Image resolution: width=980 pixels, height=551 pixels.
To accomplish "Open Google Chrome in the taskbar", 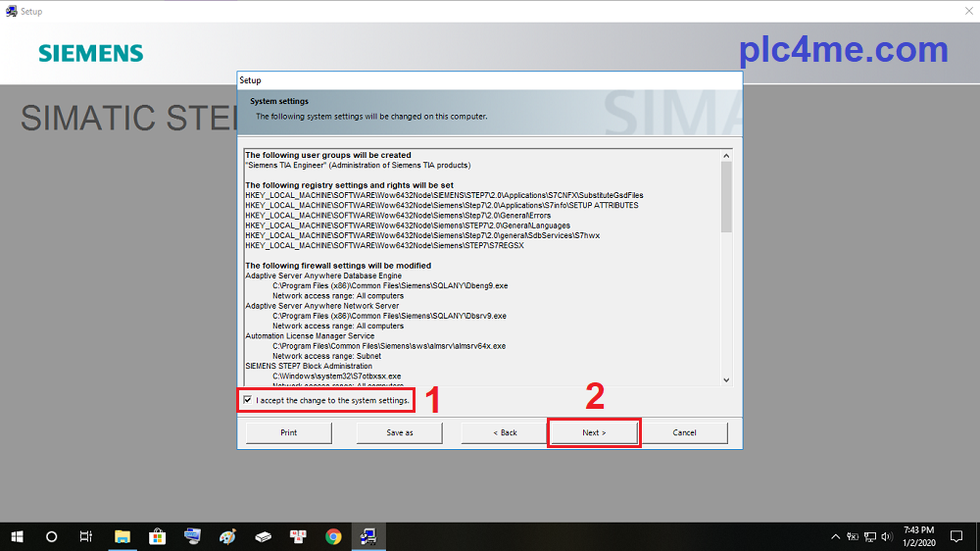I will pyautogui.click(x=333, y=536).
